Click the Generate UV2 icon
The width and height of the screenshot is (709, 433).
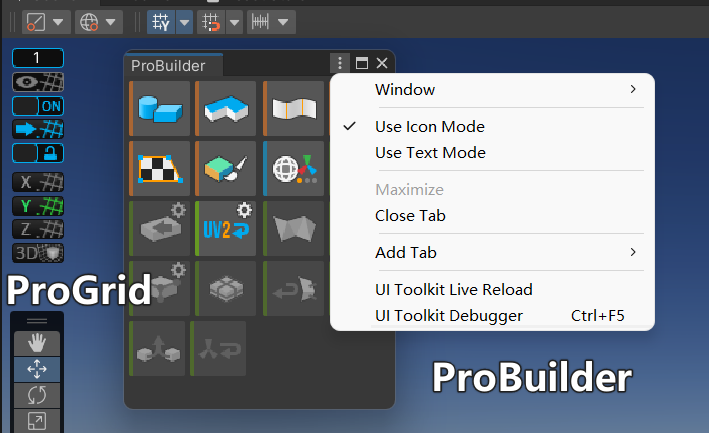pyautogui.click(x=225, y=231)
